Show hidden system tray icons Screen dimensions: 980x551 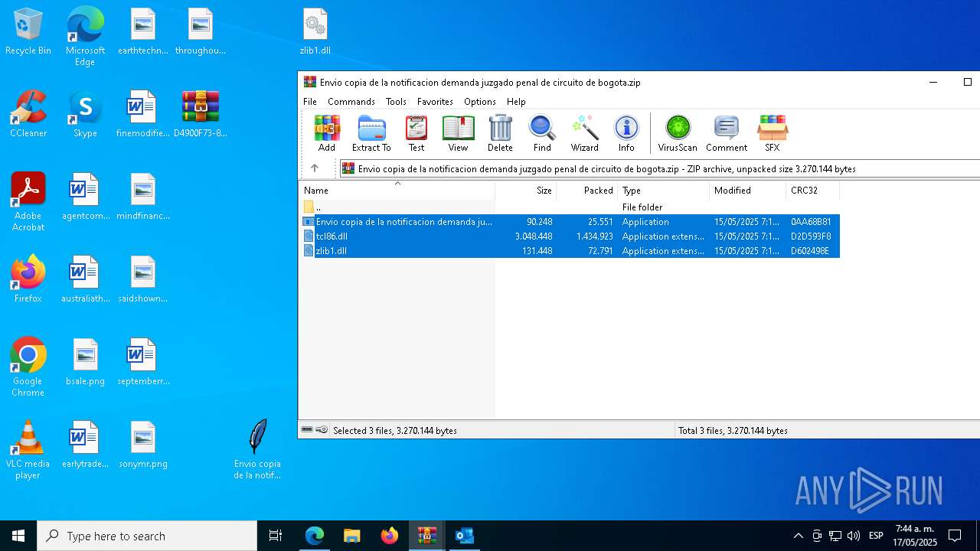coord(798,536)
